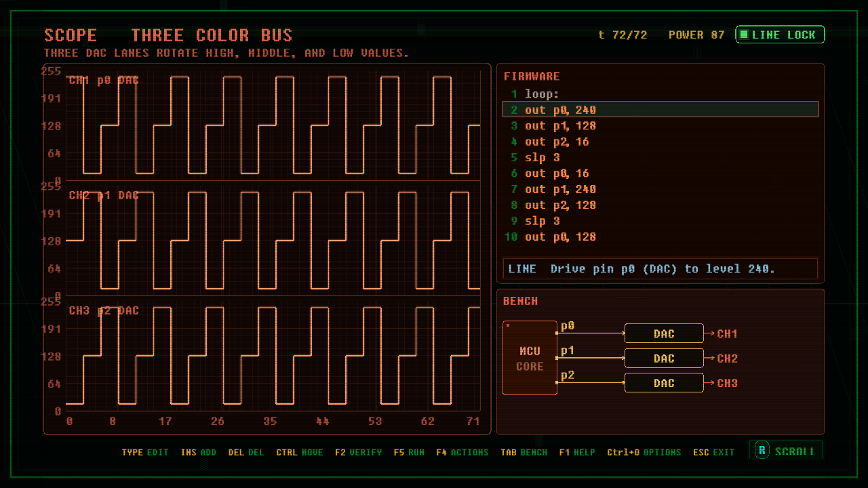Select firmware line 4 'out p2, 16'
This screenshot has height=488, width=868.
(660, 142)
